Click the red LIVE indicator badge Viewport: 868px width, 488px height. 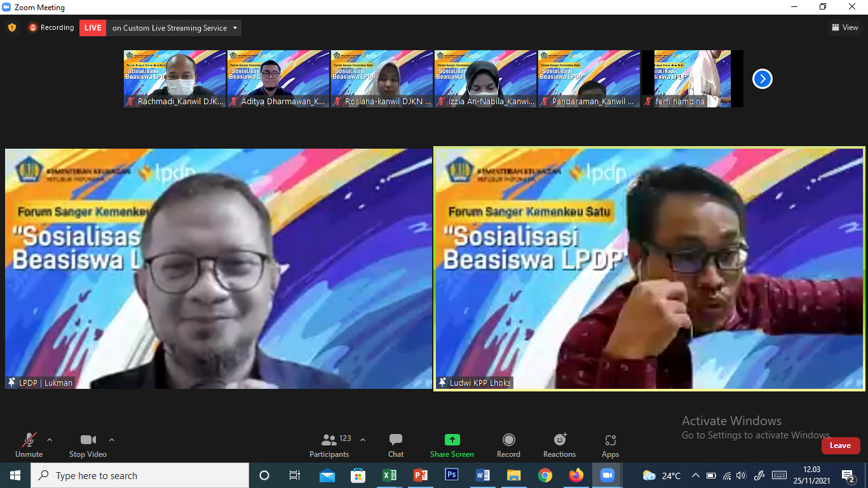point(93,28)
